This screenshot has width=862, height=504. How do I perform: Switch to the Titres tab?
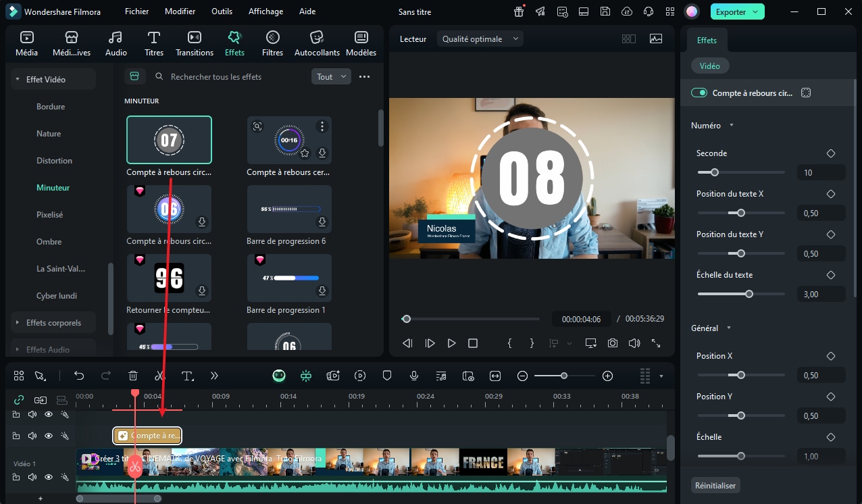pyautogui.click(x=154, y=43)
